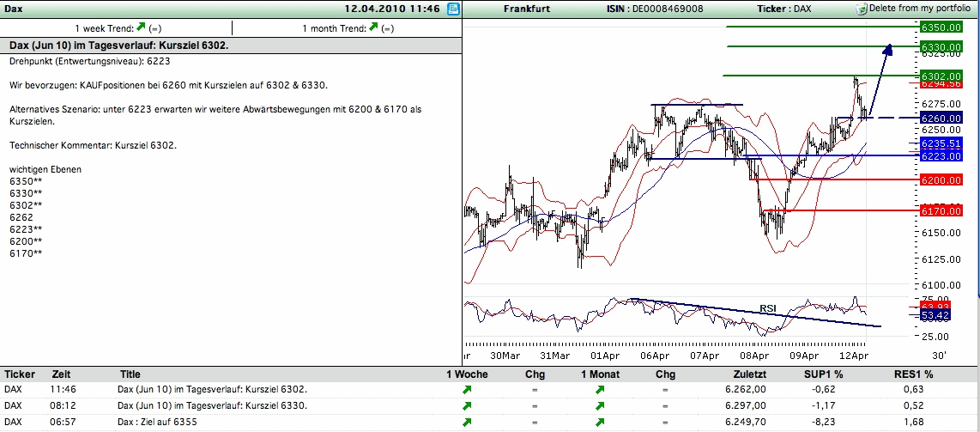
Task: Click the Ticker : DAX header text
Action: pyautogui.click(x=783, y=9)
